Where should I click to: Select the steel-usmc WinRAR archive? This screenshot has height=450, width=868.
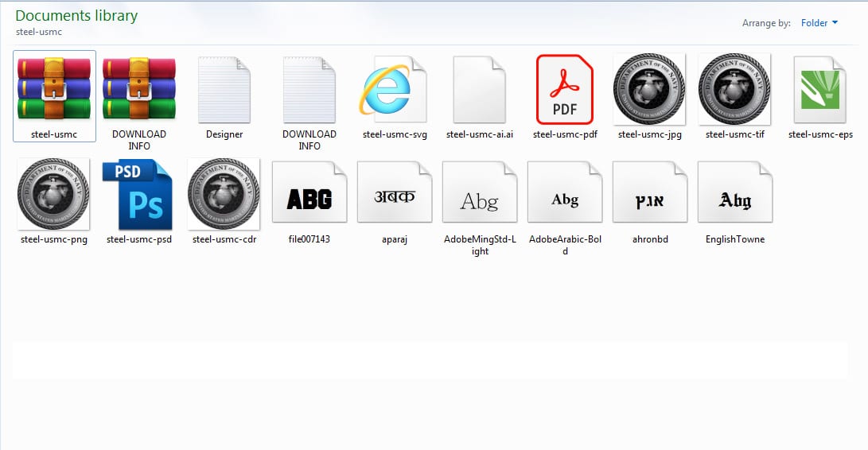[x=54, y=89]
